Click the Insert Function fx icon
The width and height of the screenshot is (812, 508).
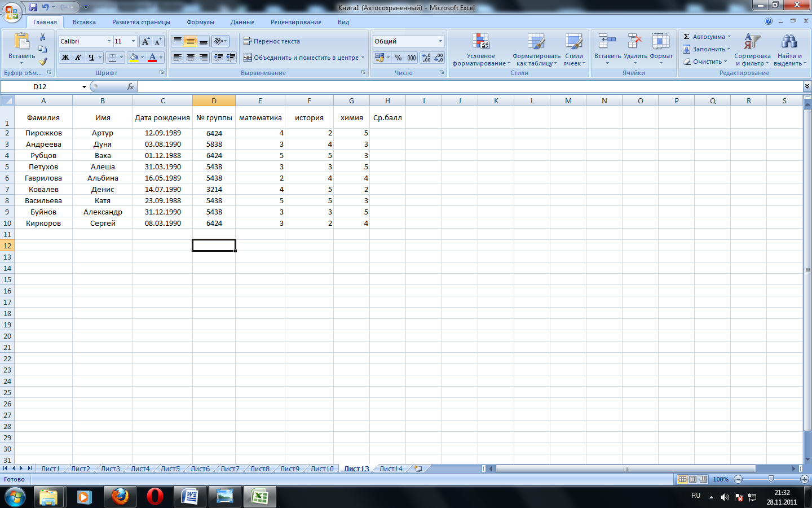click(x=130, y=86)
